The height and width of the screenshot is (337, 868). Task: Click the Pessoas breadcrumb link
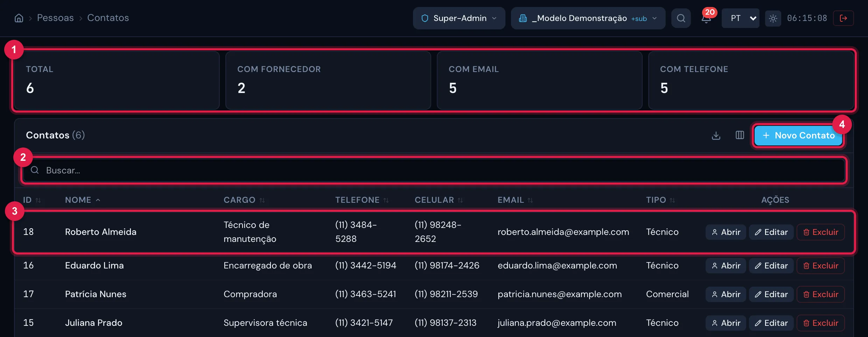(x=55, y=18)
